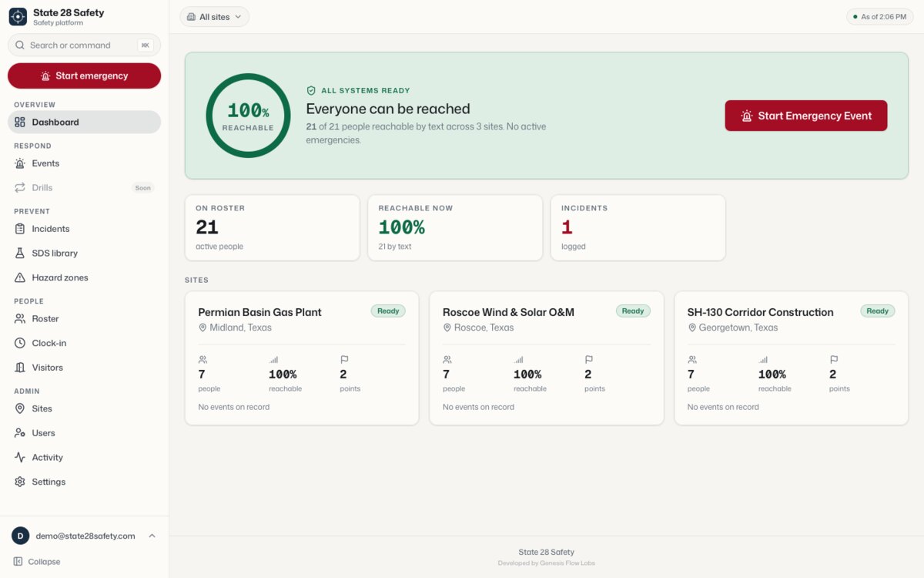Click the Dashboard grid icon in the sidebar

pos(20,122)
